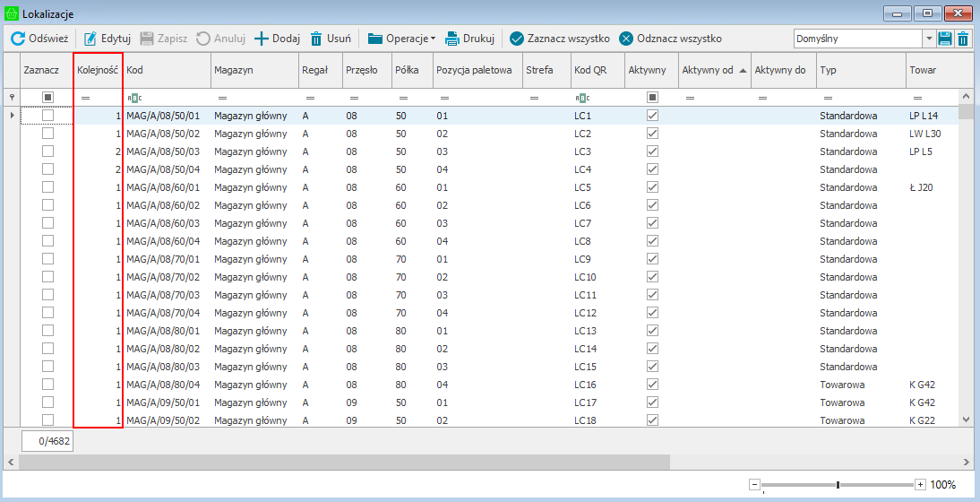Expand the Domyślny layout combo box

pos(929,39)
